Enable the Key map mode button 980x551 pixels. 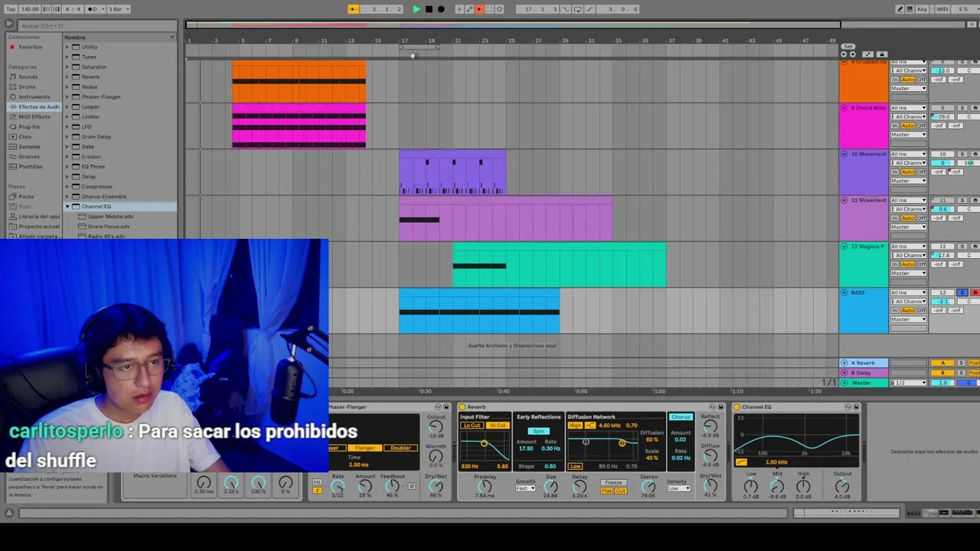921,9
